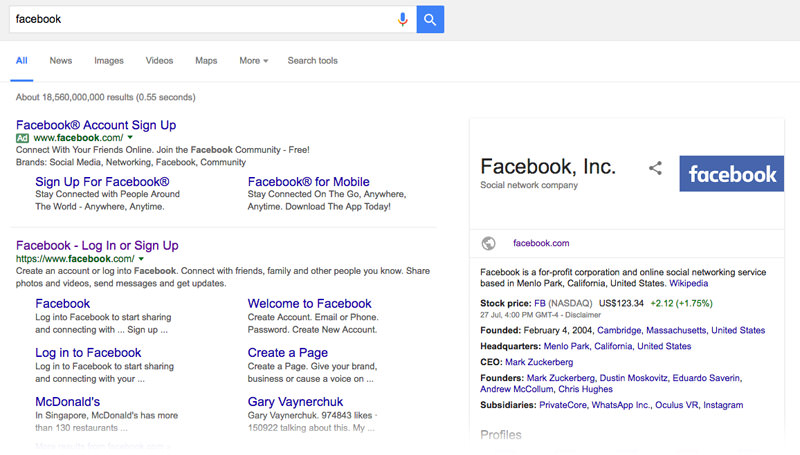Open Andrew McCollum founder link
Image resolution: width=800 pixels, height=455 pixels.
[516, 389]
